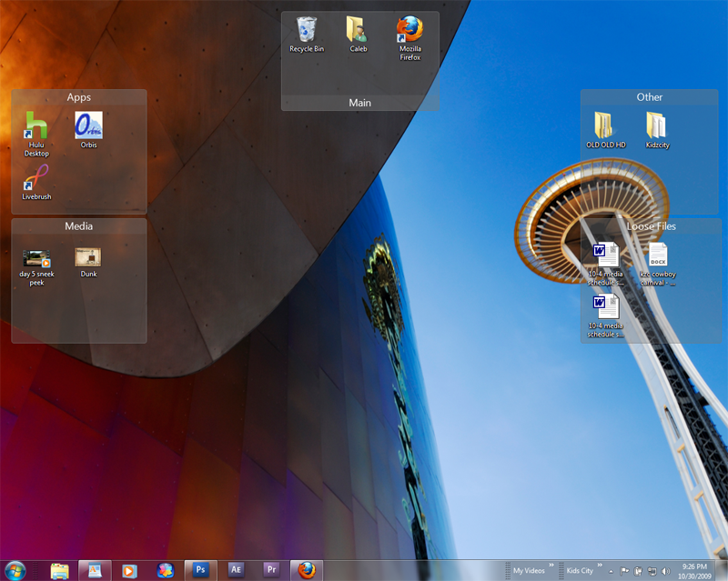Image resolution: width=728 pixels, height=581 pixels.
Task: Launch Premiere Pro from the taskbar
Action: coord(271,570)
